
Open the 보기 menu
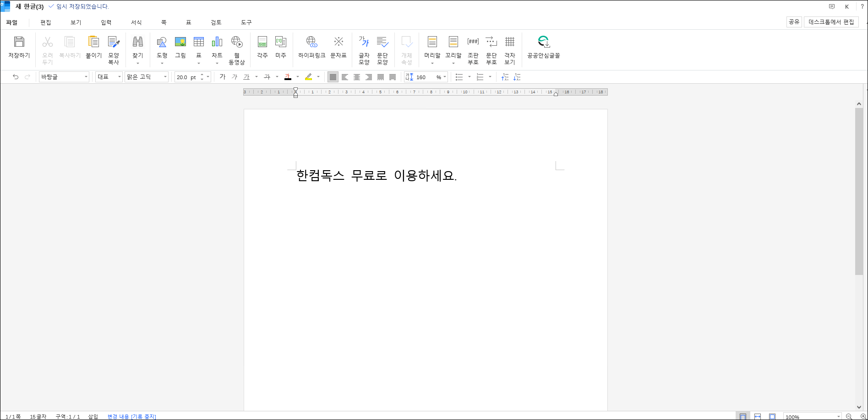76,22
